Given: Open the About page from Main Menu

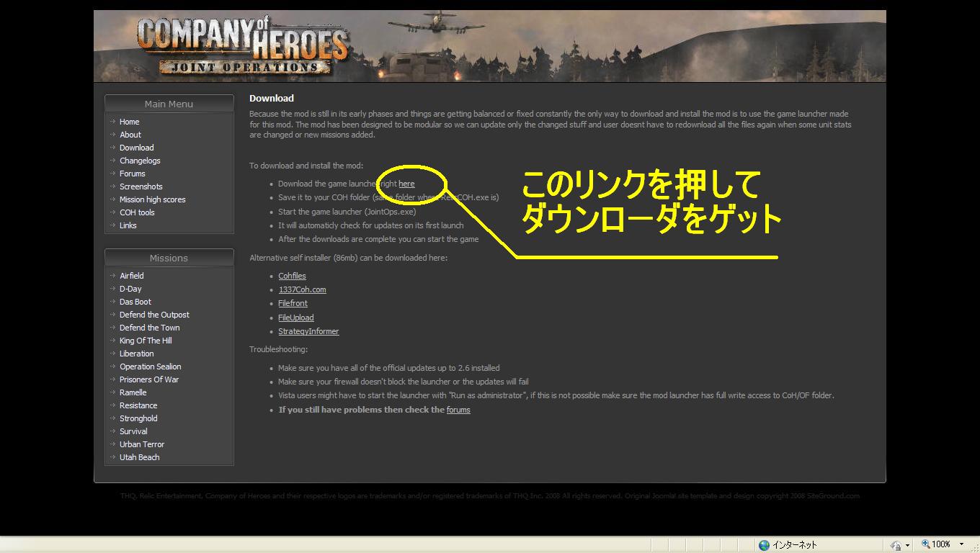Looking at the screenshot, I should 130,135.
